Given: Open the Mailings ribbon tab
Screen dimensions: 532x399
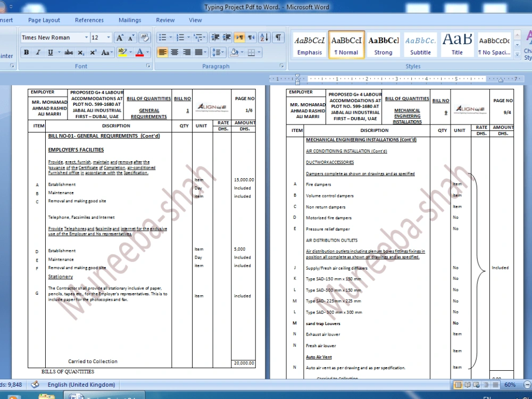Looking at the screenshot, I should pos(130,20).
